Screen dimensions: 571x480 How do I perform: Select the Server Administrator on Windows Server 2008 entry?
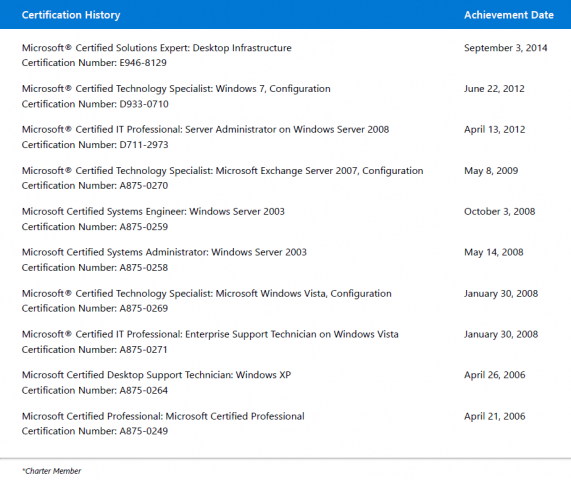pos(205,130)
